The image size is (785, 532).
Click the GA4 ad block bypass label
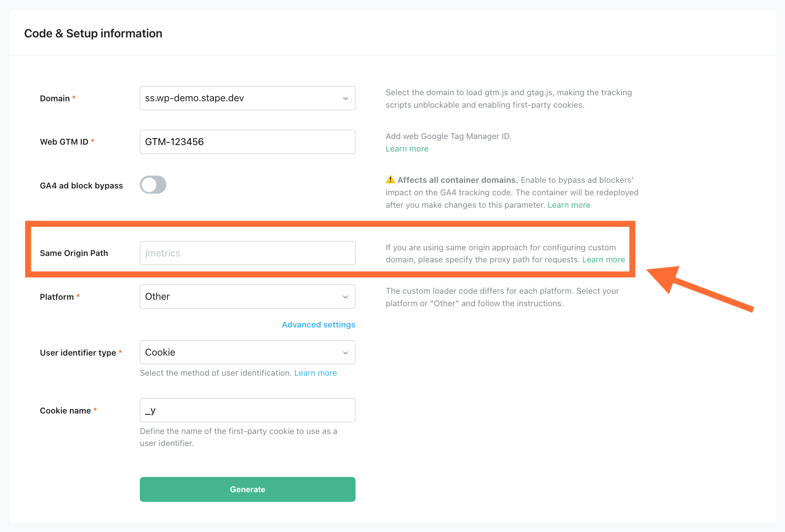pyautogui.click(x=81, y=186)
